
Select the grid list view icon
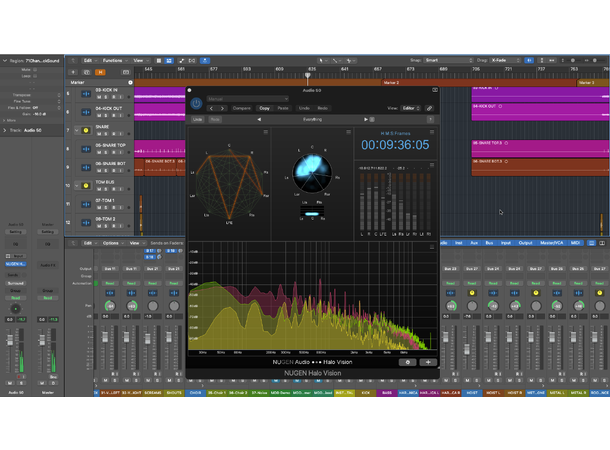pos(159,61)
